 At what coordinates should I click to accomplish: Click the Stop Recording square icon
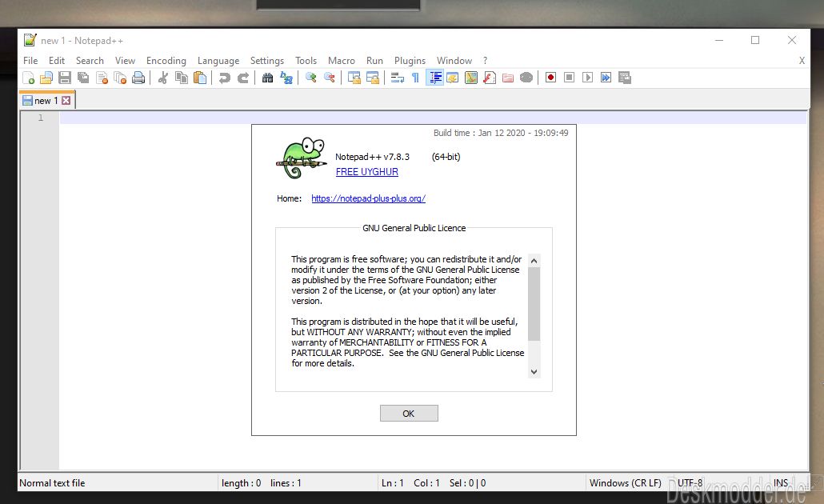click(x=569, y=78)
